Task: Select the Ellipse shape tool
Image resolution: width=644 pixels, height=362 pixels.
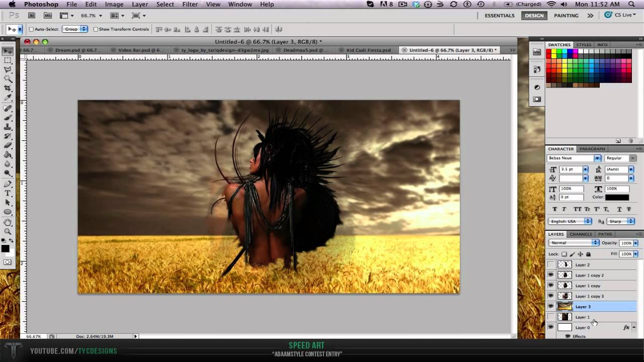Action: coord(8,212)
